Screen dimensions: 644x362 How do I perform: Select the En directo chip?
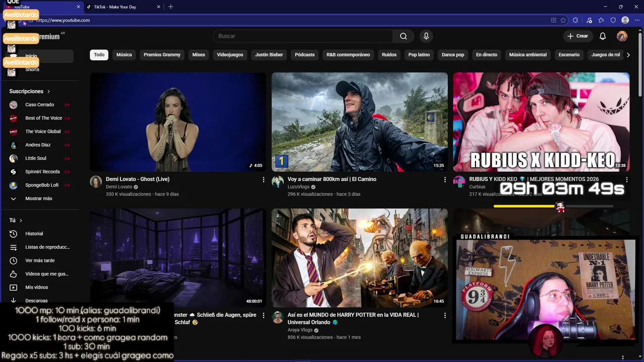pos(487,55)
